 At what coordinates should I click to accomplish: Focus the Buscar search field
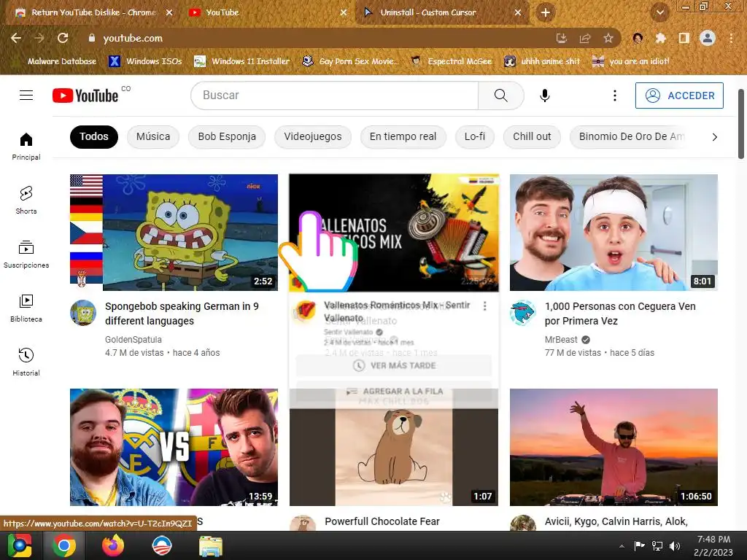pos(334,96)
